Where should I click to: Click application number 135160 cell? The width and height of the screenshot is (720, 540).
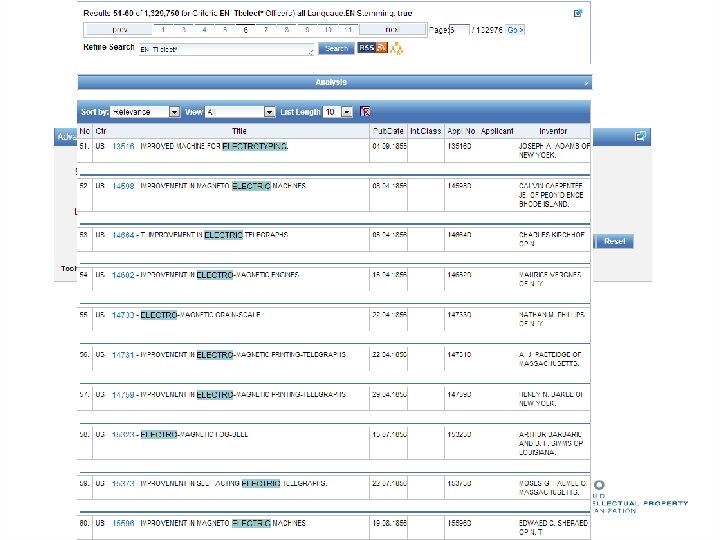(460, 146)
